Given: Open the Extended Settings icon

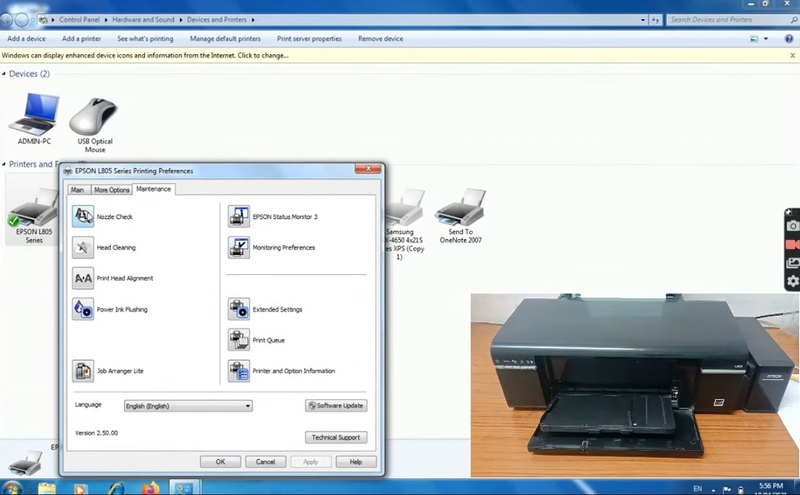Looking at the screenshot, I should click(239, 309).
